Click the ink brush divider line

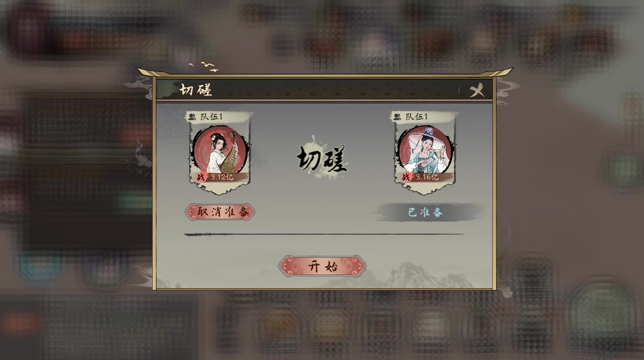click(324, 234)
